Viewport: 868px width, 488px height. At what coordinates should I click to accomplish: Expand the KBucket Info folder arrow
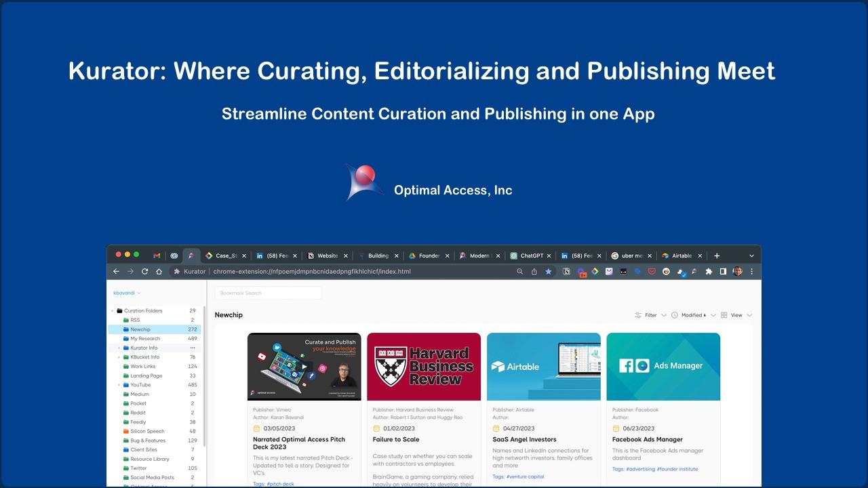[119, 357]
